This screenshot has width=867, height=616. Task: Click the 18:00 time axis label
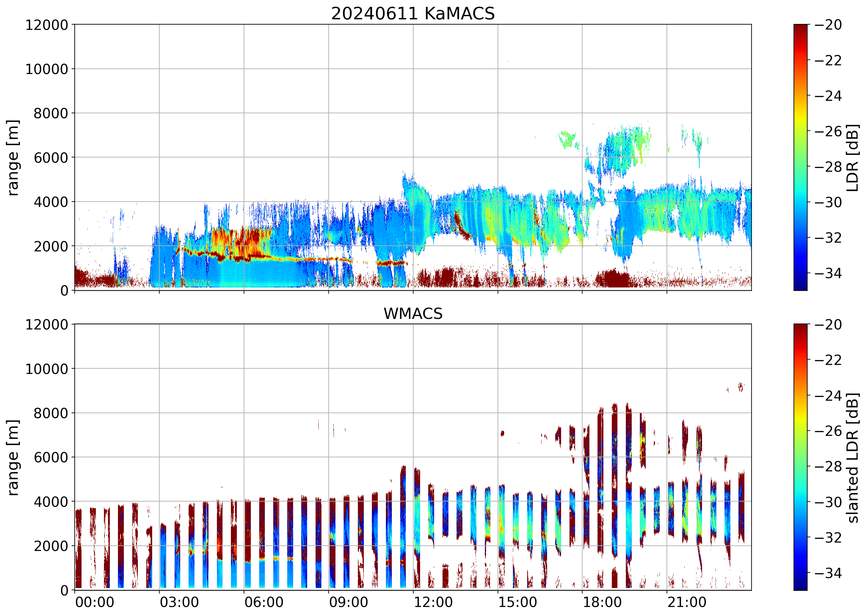(x=602, y=602)
